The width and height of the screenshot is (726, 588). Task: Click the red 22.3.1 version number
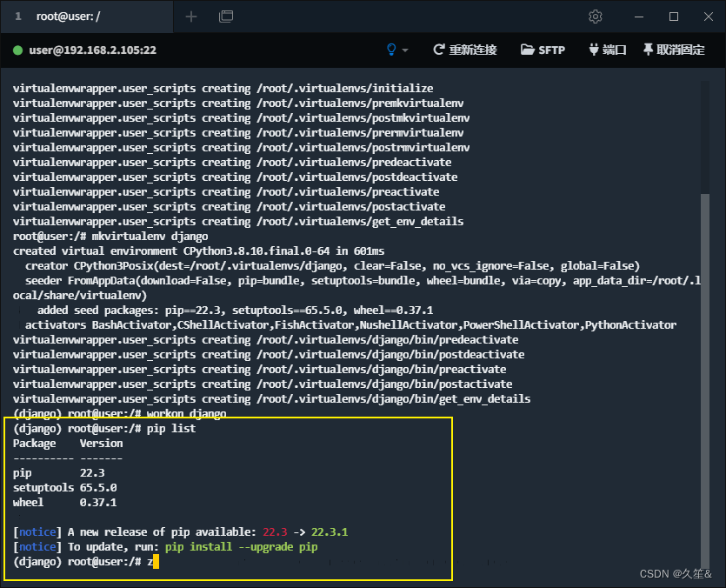pos(330,531)
